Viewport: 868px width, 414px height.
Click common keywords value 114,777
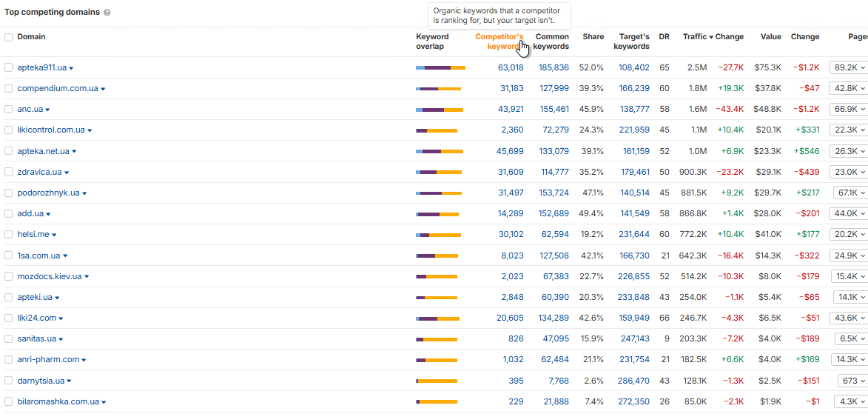coord(555,172)
